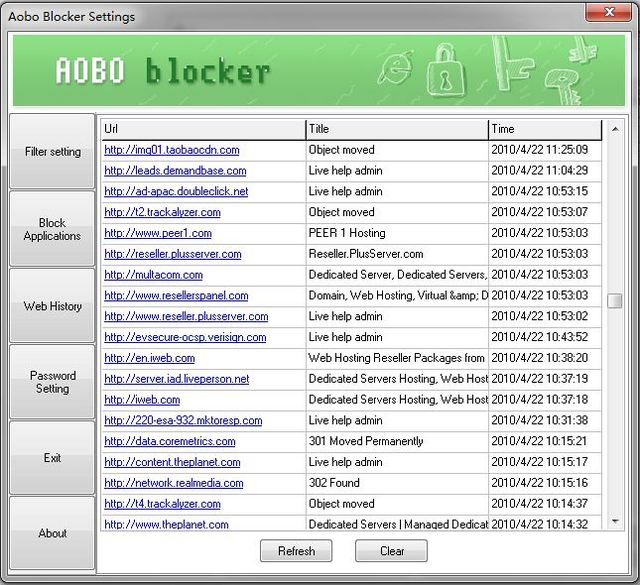Click the scrollbar down arrow

click(615, 521)
